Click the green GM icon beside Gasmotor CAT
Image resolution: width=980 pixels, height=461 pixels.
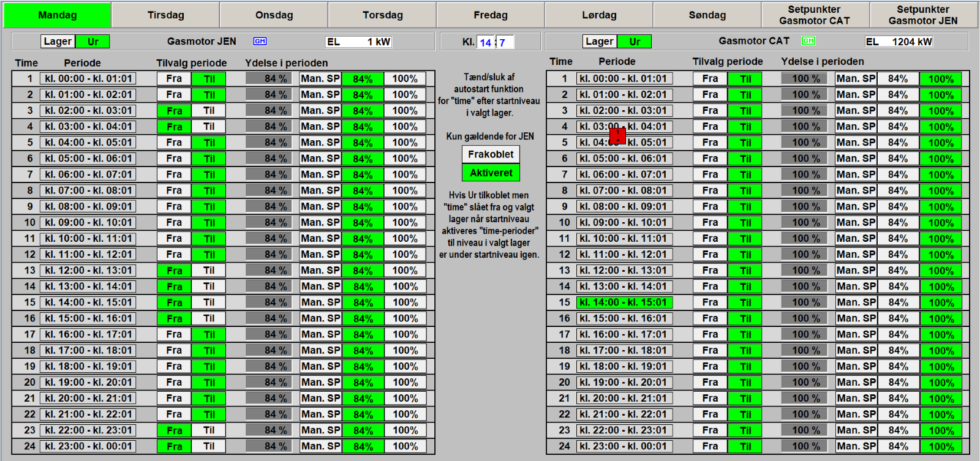tap(809, 41)
